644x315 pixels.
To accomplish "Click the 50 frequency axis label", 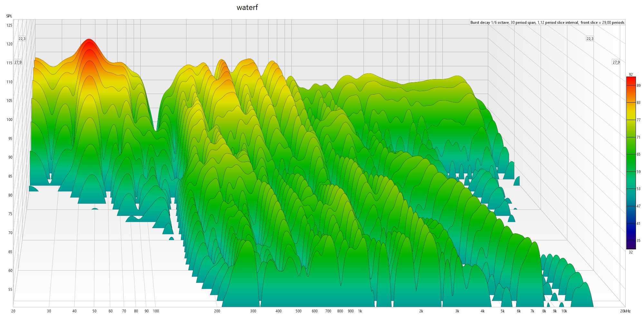I will pos(94,311).
